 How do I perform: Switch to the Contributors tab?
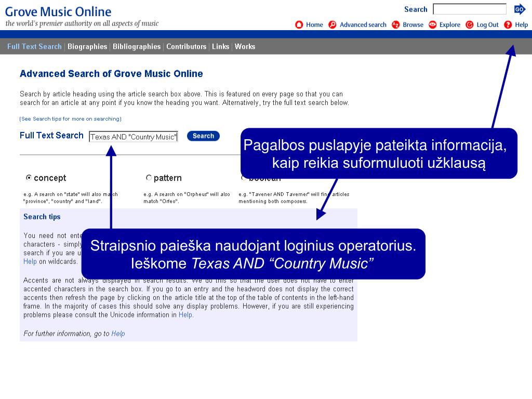pos(187,46)
